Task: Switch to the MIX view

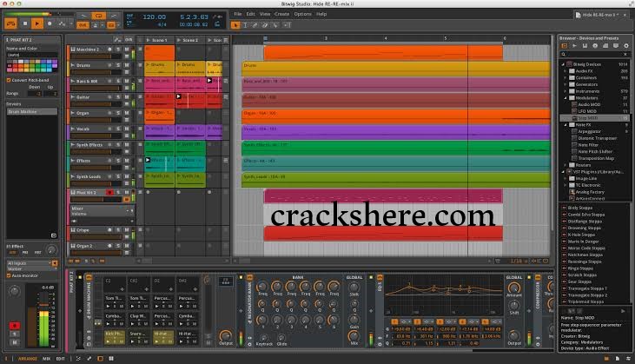Action: tap(47, 359)
